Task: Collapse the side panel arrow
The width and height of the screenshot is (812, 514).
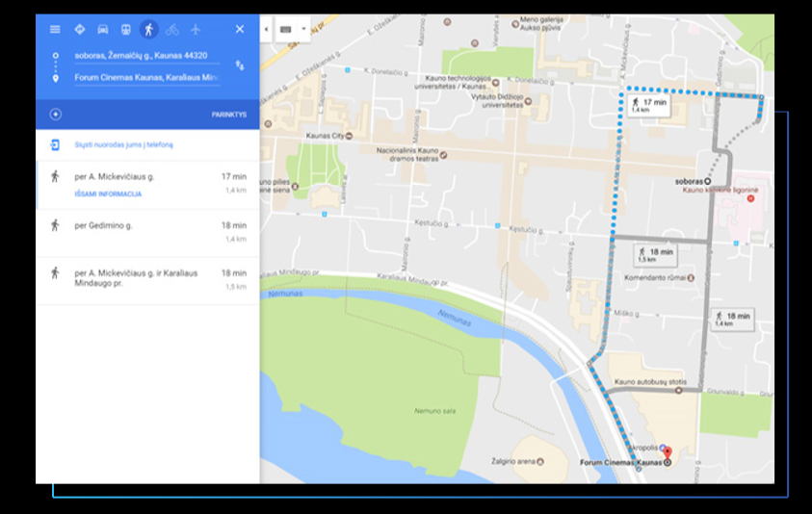Action: coord(266,30)
